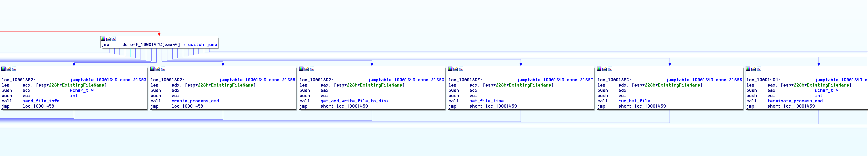Follow the terminate_process_cmd call target
This screenshot has width=868, height=156.
795,101
